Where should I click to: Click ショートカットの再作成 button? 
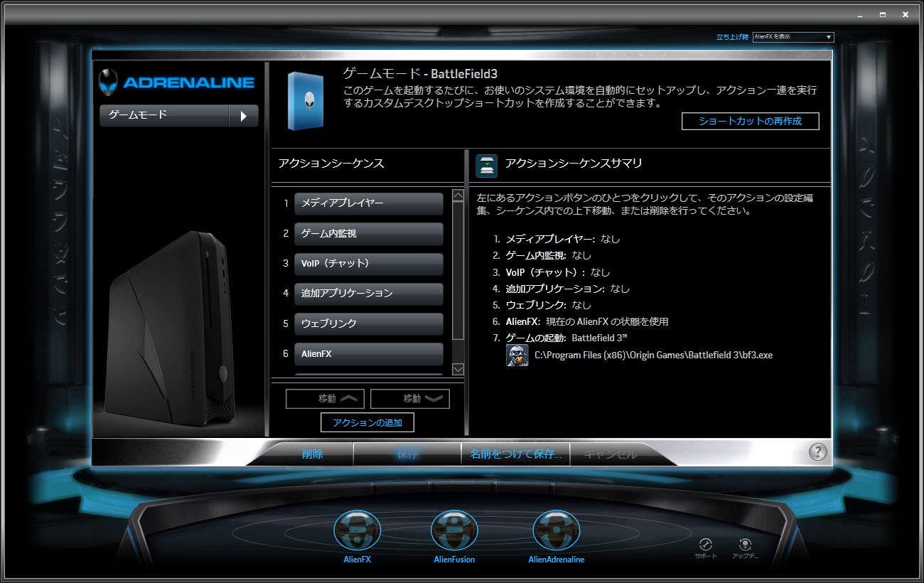750,121
